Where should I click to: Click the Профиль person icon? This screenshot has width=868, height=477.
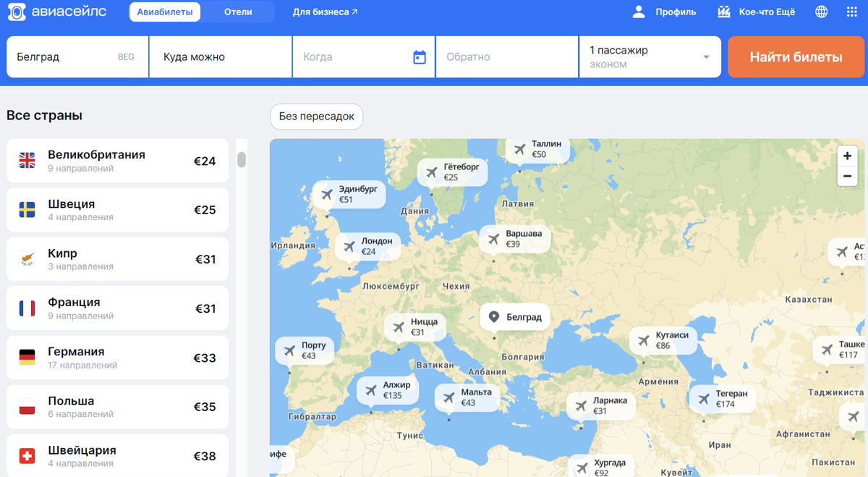pos(639,12)
